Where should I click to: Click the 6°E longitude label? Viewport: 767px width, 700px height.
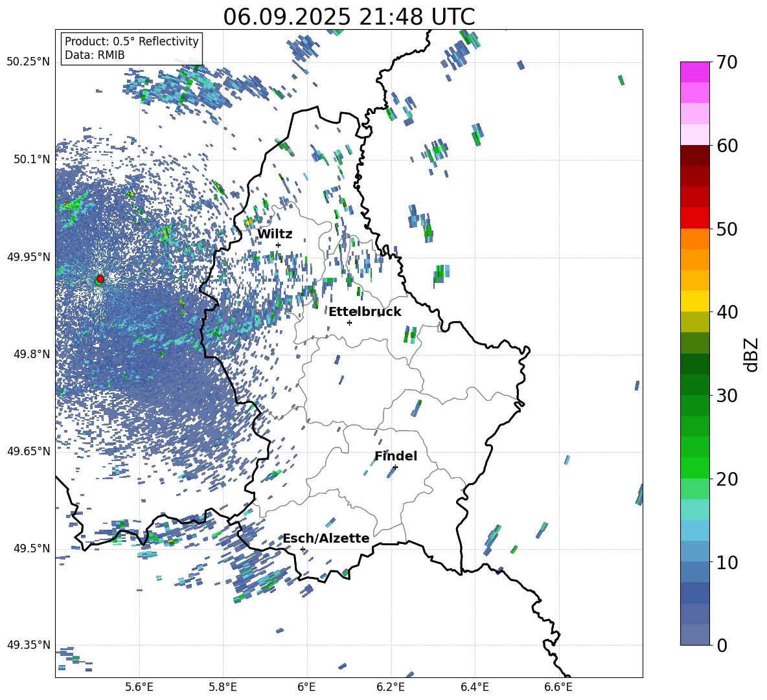[306, 687]
